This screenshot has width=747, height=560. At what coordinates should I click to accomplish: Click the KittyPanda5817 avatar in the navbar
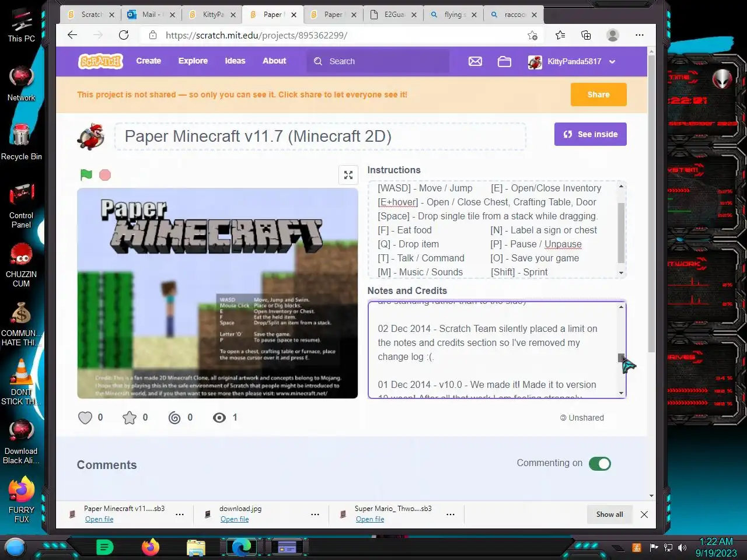click(535, 62)
